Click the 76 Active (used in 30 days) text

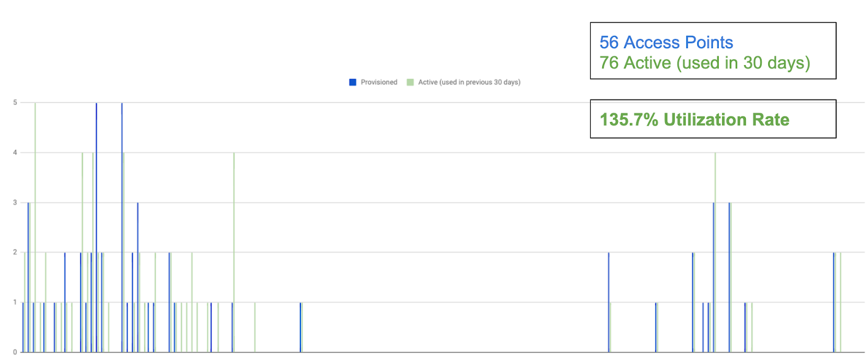click(704, 63)
